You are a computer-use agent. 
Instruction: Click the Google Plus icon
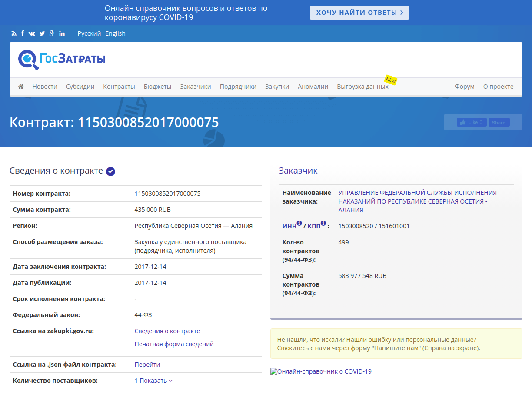pyautogui.click(x=52, y=33)
